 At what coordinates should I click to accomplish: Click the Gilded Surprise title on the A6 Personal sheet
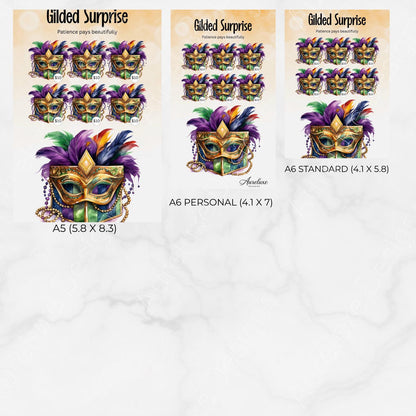(223, 26)
